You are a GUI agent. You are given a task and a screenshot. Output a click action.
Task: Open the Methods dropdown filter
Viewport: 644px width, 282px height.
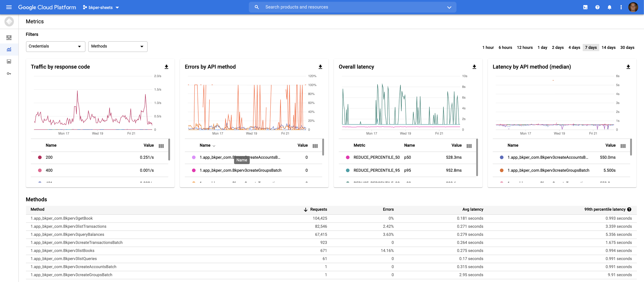coord(117,46)
